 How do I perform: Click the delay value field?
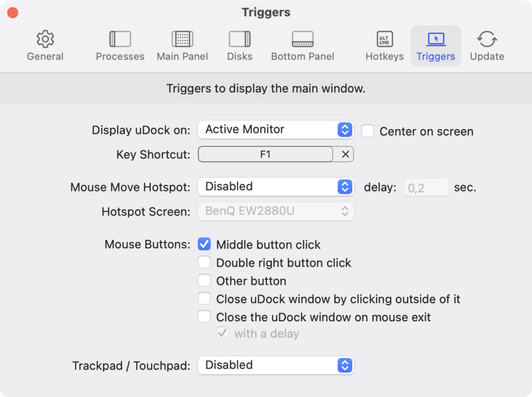click(425, 188)
